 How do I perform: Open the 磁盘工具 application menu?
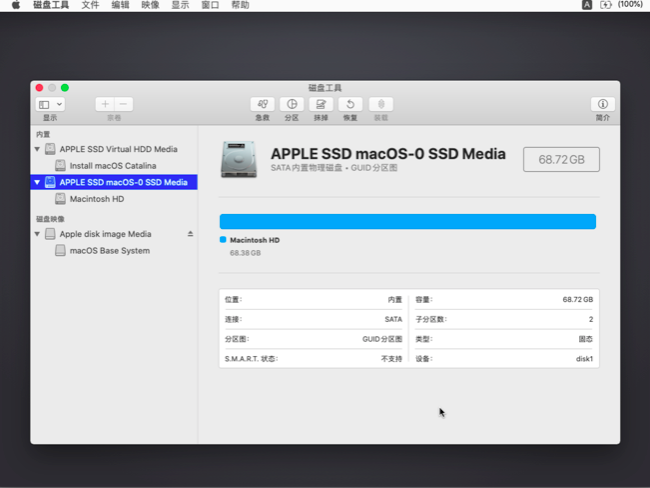point(51,5)
